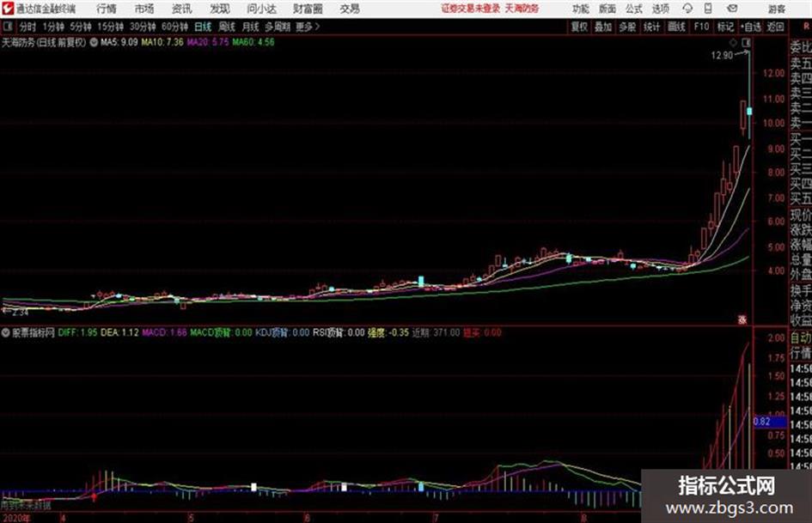Click the red 涨 marker at chart corner
This screenshot has width=812, height=523.
click(742, 320)
